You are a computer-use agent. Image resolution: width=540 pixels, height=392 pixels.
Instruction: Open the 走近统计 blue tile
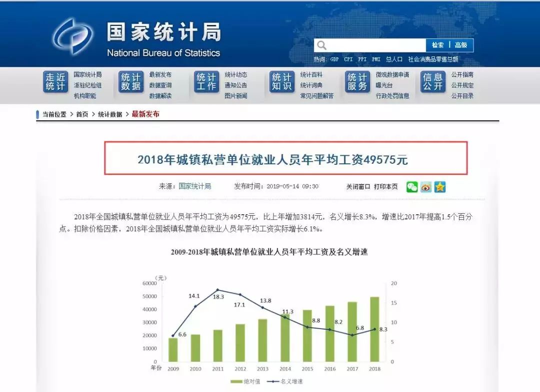[x=55, y=82]
